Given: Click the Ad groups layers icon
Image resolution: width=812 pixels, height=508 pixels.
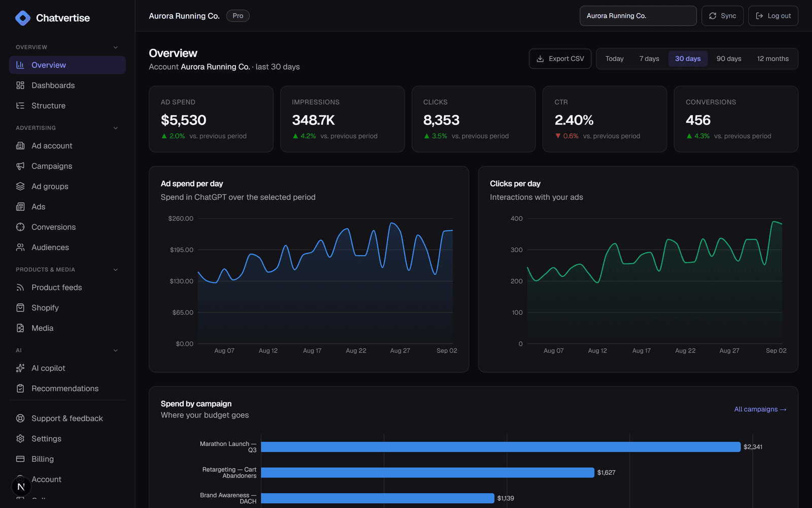Looking at the screenshot, I should point(20,186).
